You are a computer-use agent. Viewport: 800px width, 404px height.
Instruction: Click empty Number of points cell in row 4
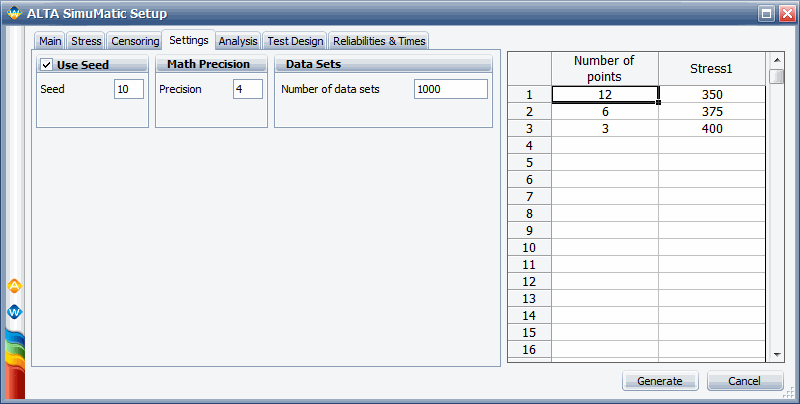(605, 145)
